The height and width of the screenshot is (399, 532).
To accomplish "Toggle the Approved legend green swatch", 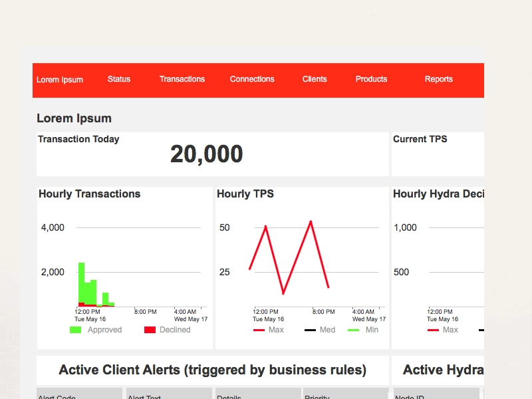I will 75,330.
